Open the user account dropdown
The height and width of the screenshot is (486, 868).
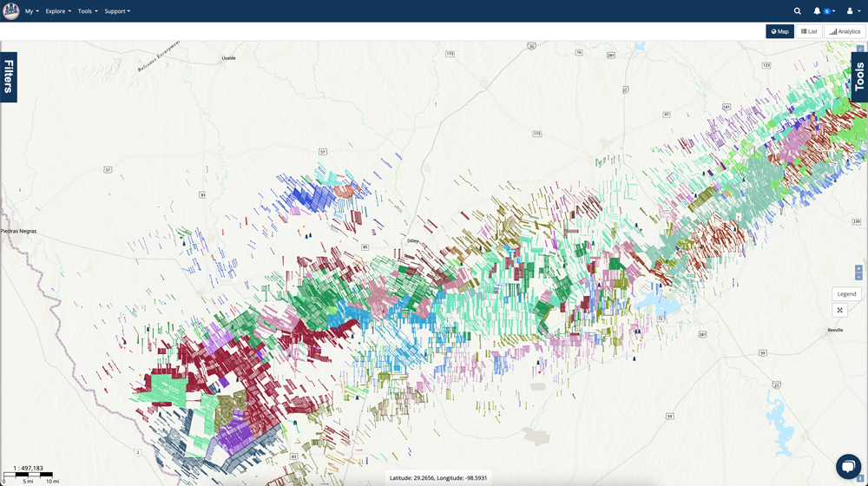coord(852,11)
